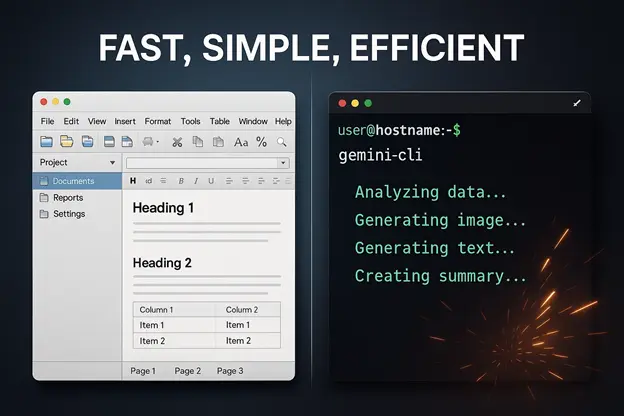The image size is (624, 416).
Task: Select Documents in the Project sidebar
Action: (77, 181)
